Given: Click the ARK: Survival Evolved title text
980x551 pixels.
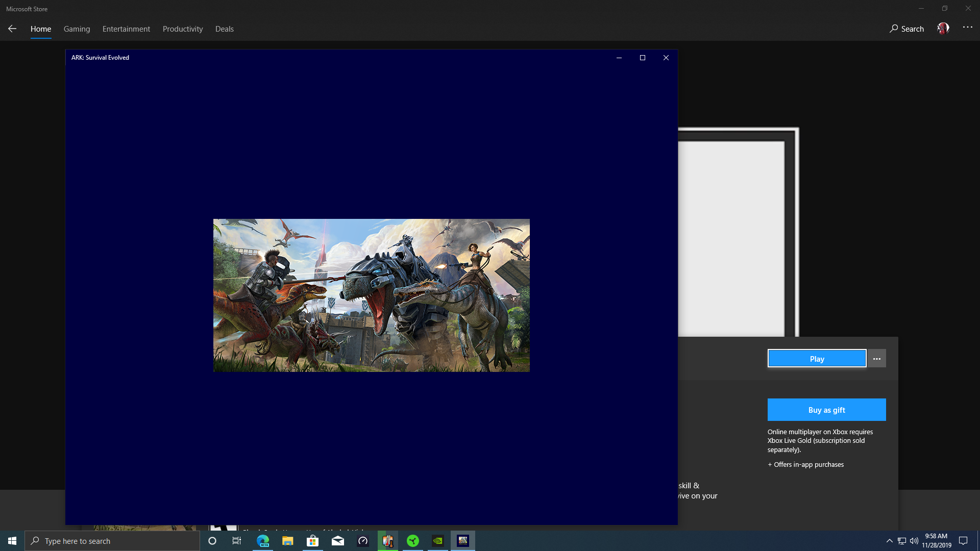Looking at the screenshot, I should [100, 58].
